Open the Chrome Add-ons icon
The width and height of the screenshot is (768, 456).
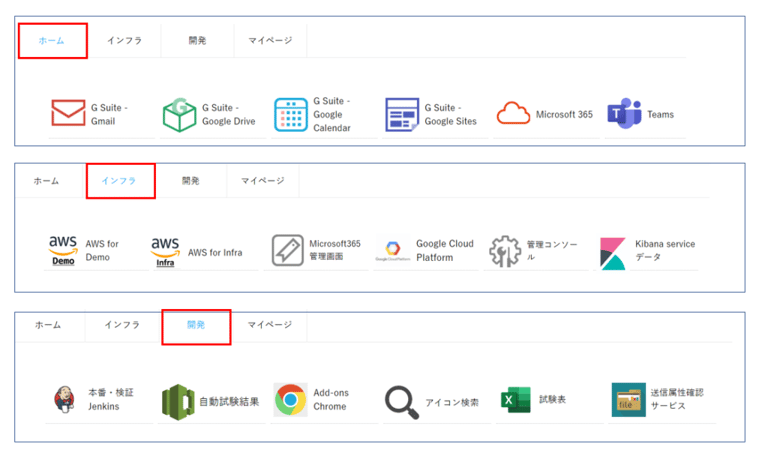coord(290,400)
